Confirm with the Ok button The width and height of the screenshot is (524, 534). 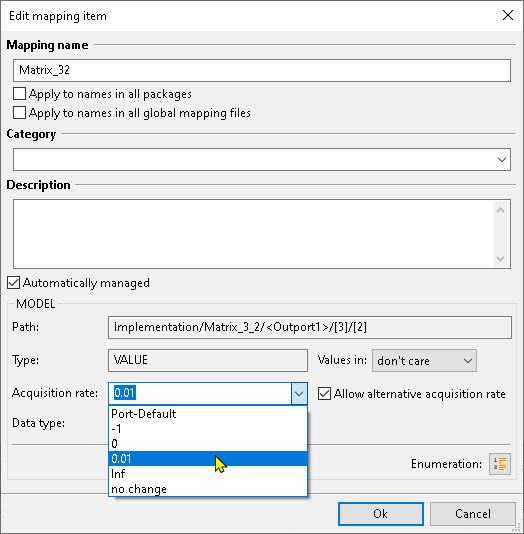tap(381, 514)
